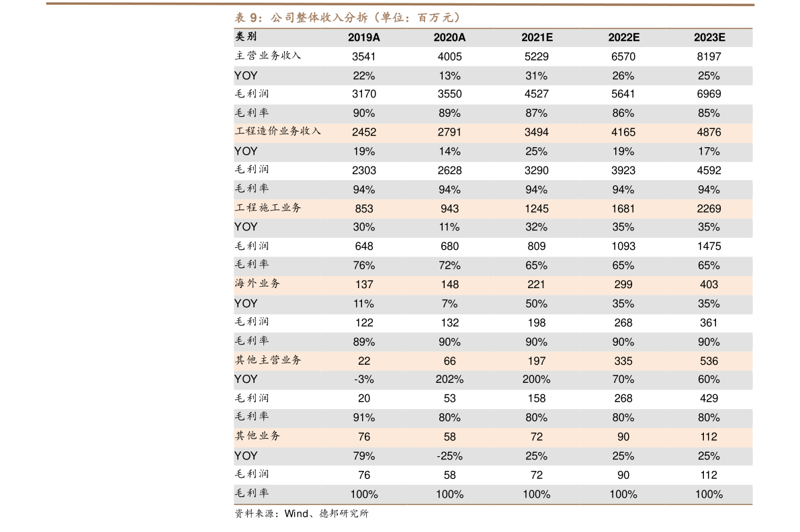Click the table title 表 9 公司整体收入分析
Viewport: 800px width, 532px height.
click(347, 17)
